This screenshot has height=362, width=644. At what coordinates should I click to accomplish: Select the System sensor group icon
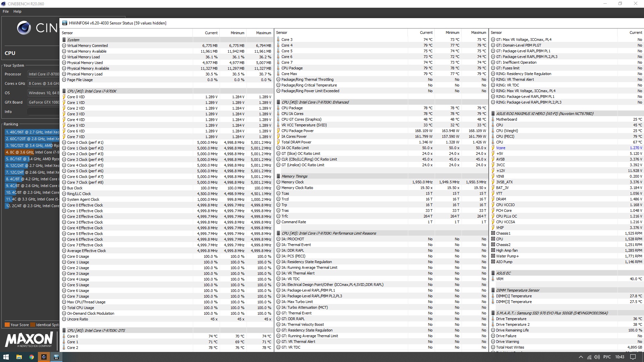[64, 40]
